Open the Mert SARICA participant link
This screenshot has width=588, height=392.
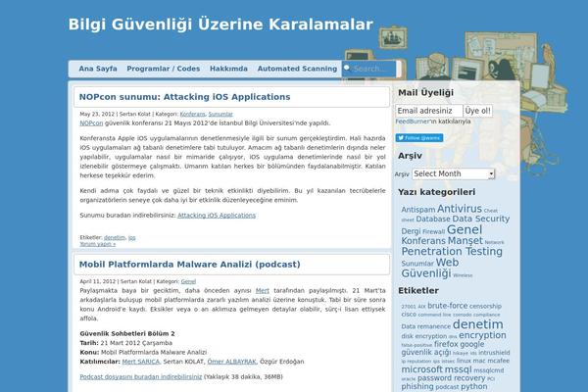(x=141, y=362)
